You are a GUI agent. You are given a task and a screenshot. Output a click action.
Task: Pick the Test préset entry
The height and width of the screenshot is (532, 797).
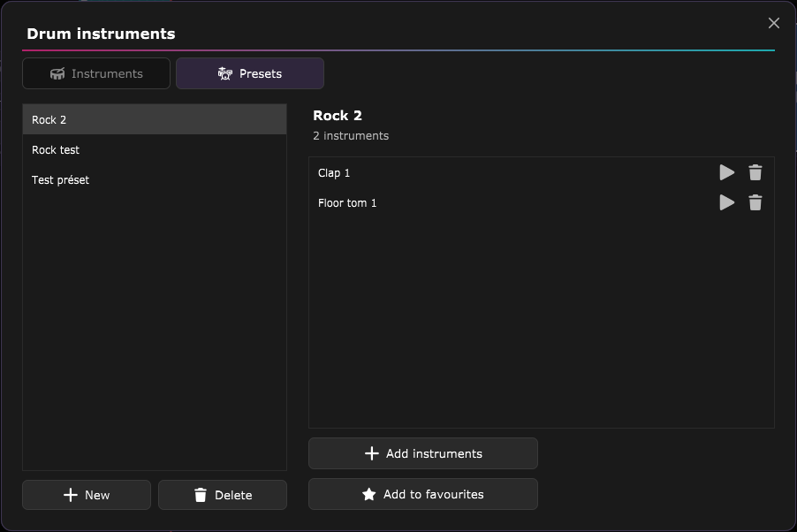(155, 179)
